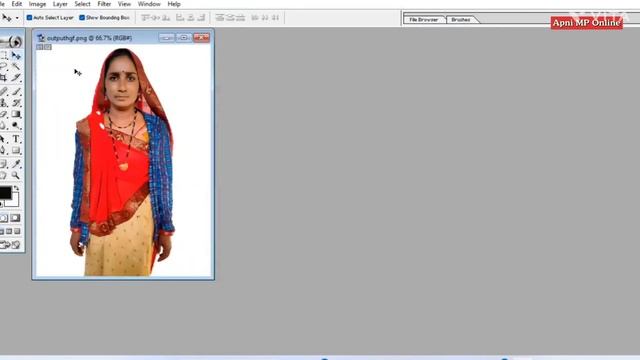Open Adobe Online from toolbox top
This screenshot has width=640, height=360.
(x=11, y=41)
